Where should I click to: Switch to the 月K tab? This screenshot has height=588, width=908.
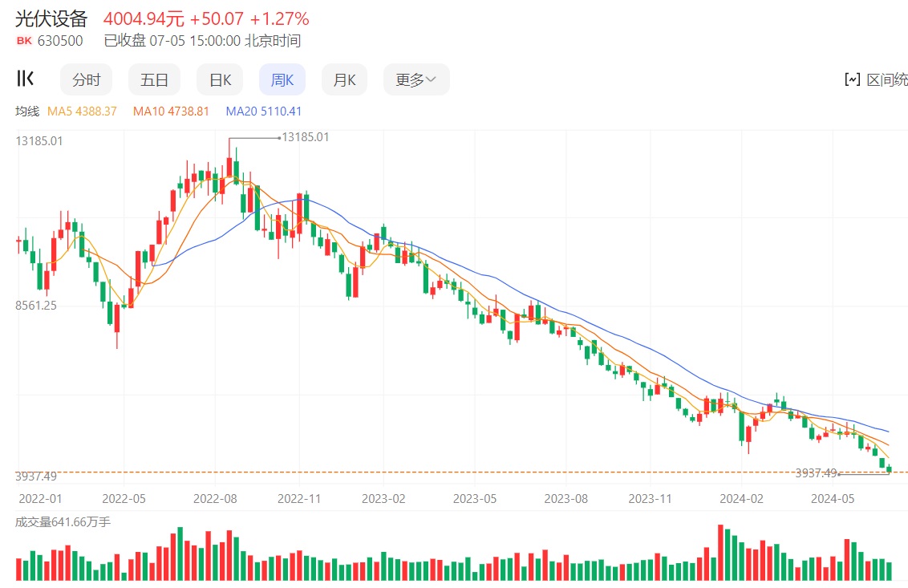343,79
